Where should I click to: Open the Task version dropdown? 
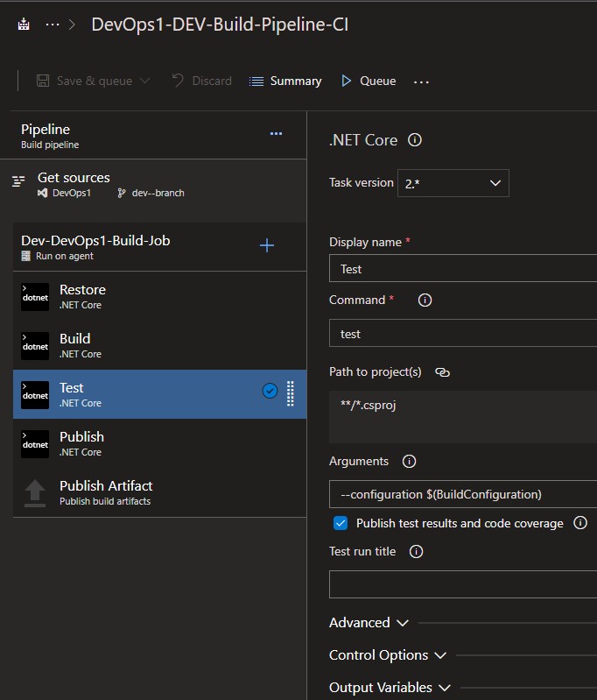coord(453,183)
